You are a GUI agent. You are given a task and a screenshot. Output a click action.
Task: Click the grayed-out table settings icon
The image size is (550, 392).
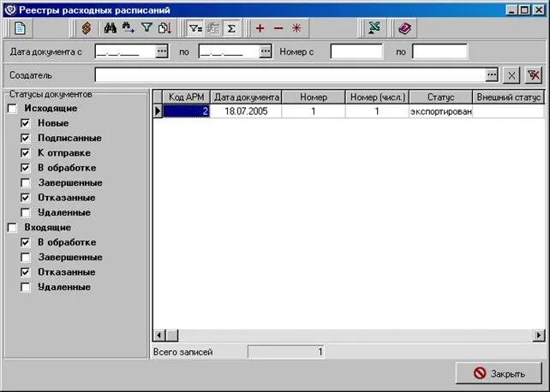pyautogui.click(x=213, y=28)
